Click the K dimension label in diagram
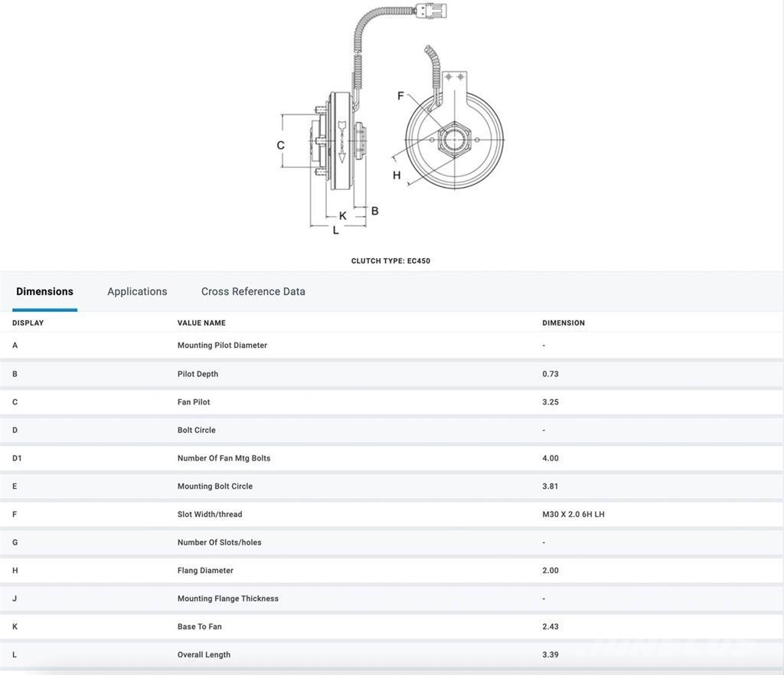784x675 pixels. tap(342, 216)
